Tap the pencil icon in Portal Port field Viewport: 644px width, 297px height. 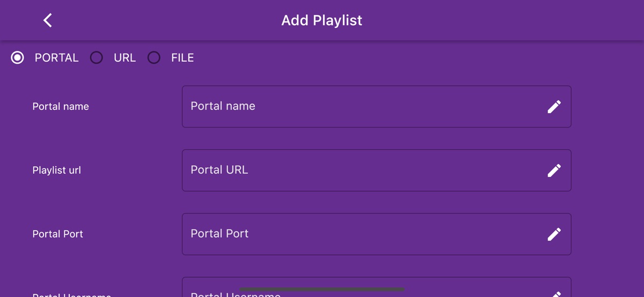[554, 234]
